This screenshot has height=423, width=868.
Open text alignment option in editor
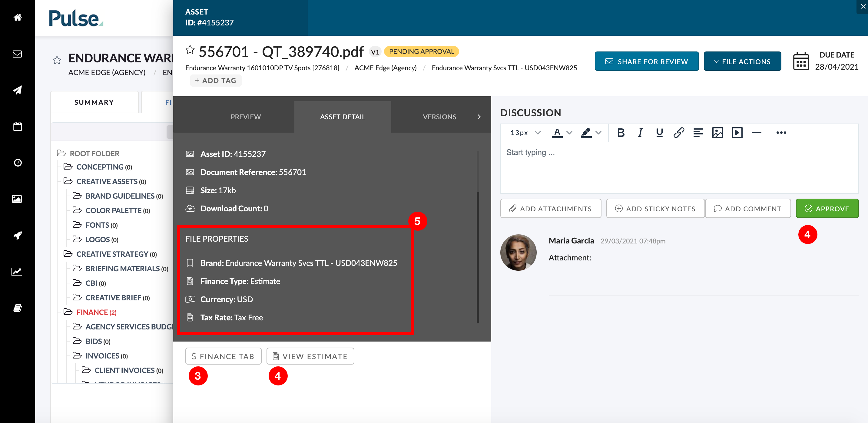(x=698, y=133)
